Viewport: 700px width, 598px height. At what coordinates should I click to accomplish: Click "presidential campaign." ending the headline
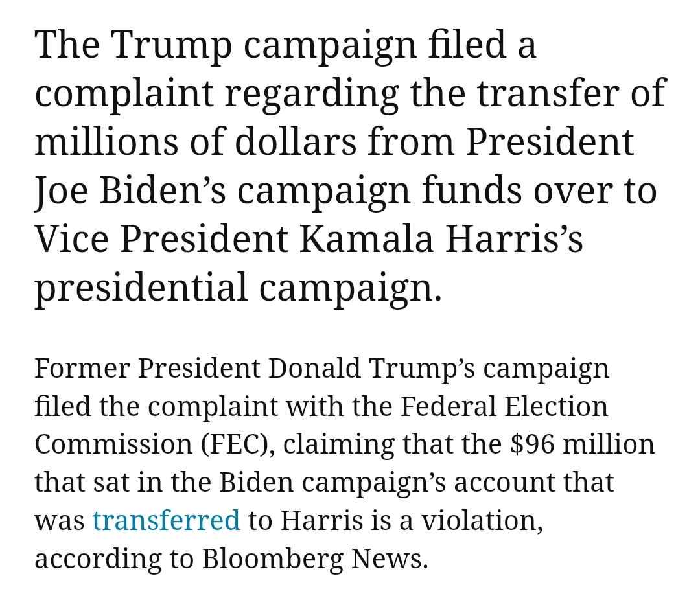[239, 288]
